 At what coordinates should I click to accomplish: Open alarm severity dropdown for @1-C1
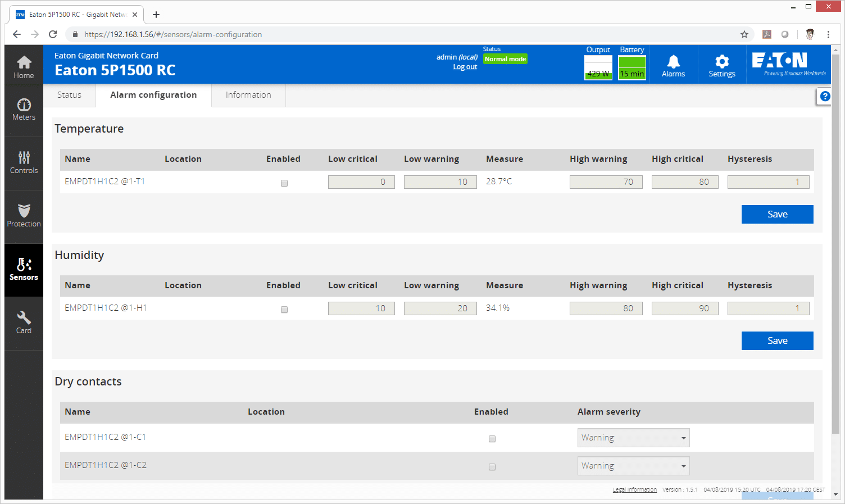[633, 438]
